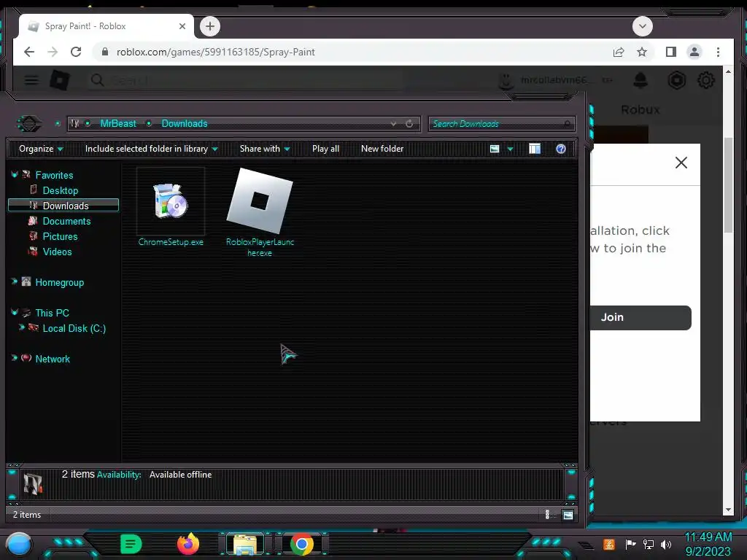Open File Explorer from taskbar
Image resolution: width=747 pixels, height=560 pixels.
[245, 545]
